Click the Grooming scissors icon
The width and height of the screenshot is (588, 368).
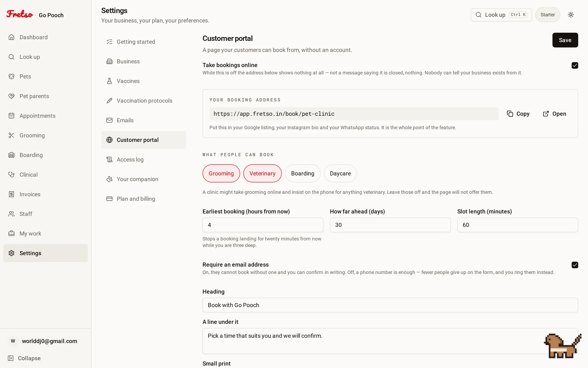click(12, 135)
